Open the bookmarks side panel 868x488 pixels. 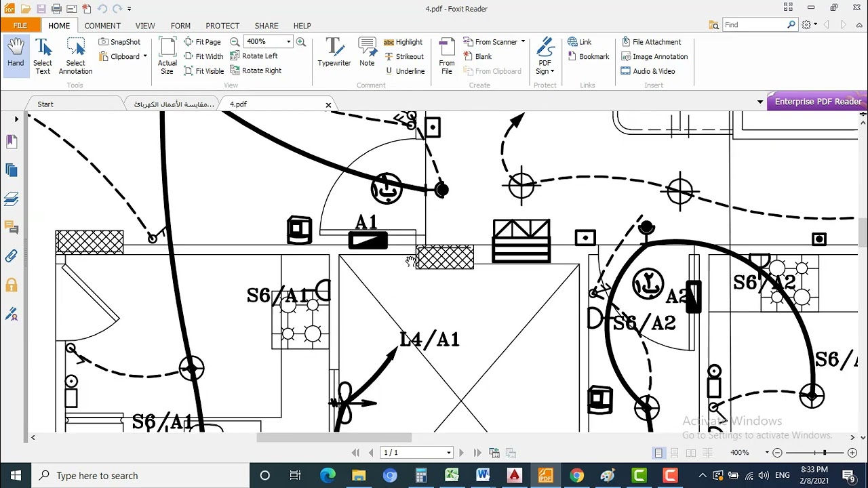(x=11, y=141)
